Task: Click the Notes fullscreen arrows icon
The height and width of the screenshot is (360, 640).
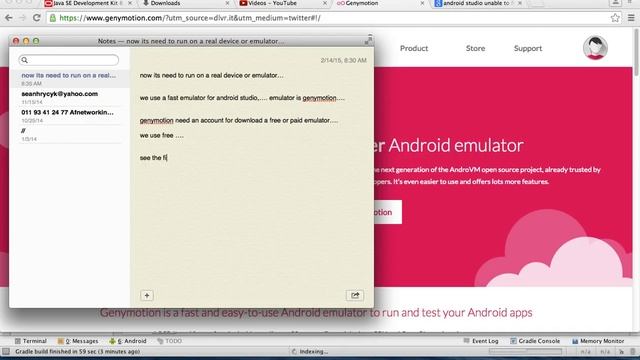Action: 369,40
